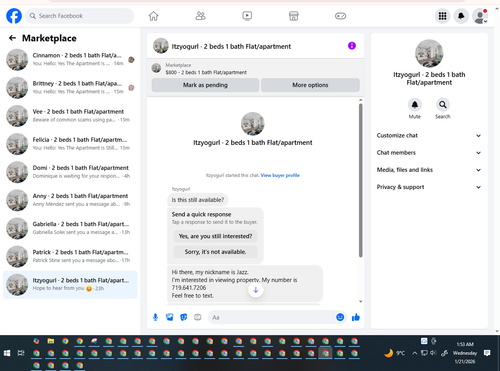Select Itzyogurl conversation in list

pyautogui.click(x=70, y=285)
